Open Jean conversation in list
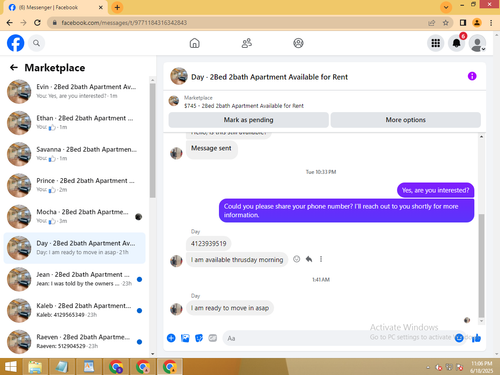Image resolution: width=500 pixels, height=375 pixels. tap(74, 279)
